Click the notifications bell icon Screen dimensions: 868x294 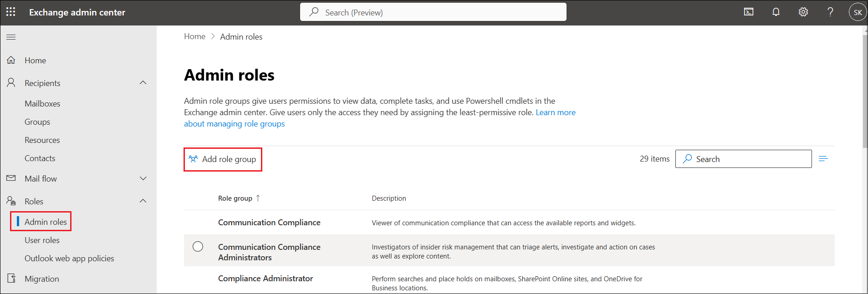776,12
